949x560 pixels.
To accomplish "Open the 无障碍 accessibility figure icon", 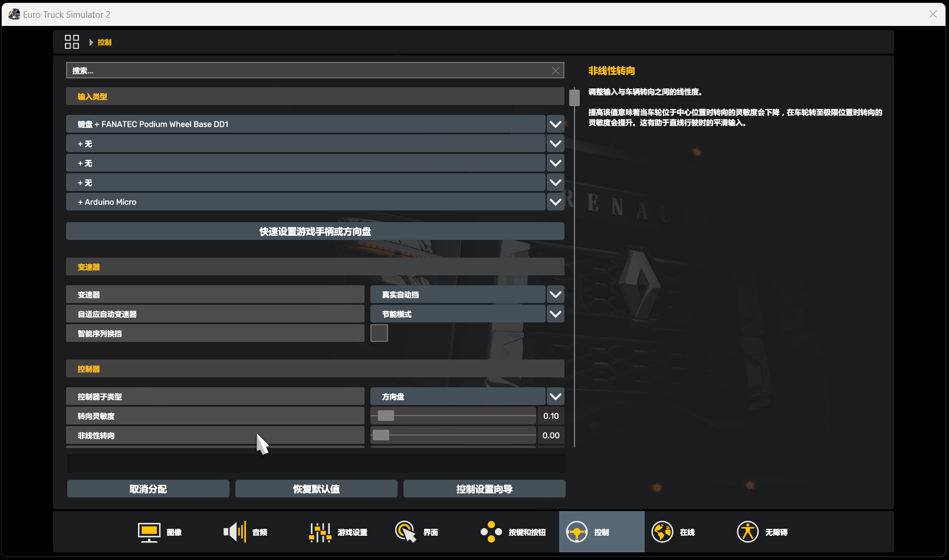I will click(x=747, y=532).
